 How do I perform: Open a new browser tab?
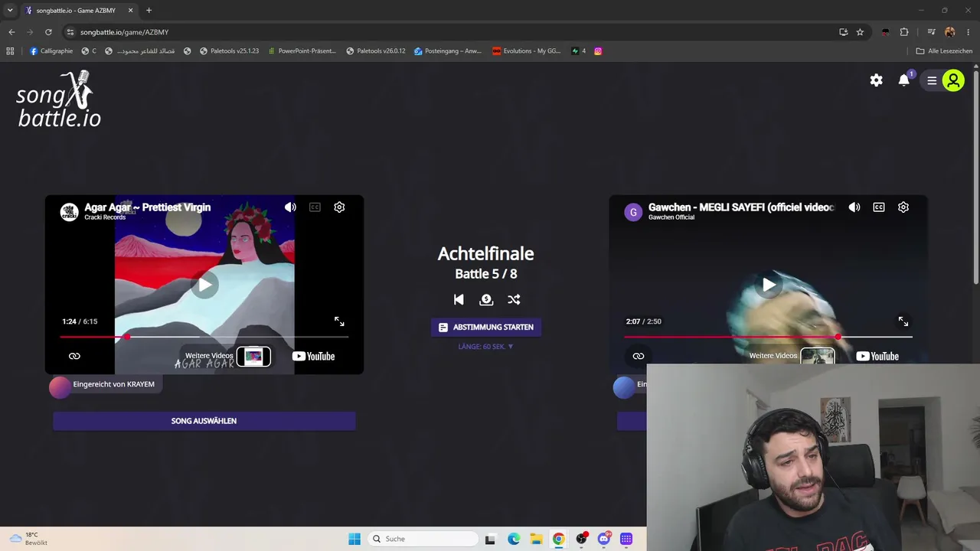point(149,11)
